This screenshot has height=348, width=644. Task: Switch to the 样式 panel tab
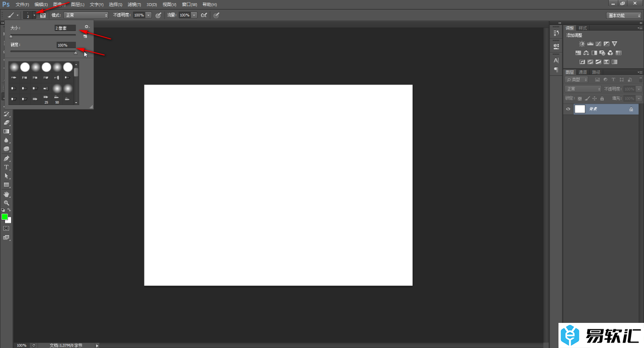[583, 28]
